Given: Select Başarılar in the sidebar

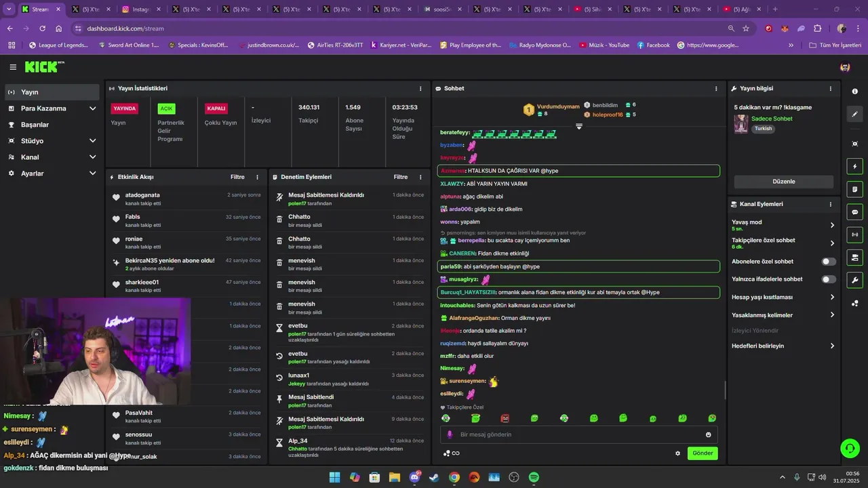Looking at the screenshot, I should click(52, 125).
